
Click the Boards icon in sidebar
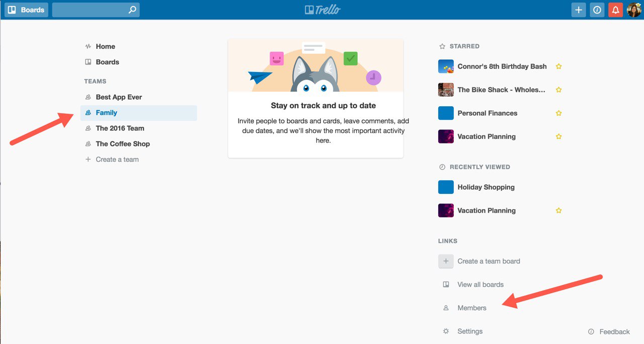88,62
